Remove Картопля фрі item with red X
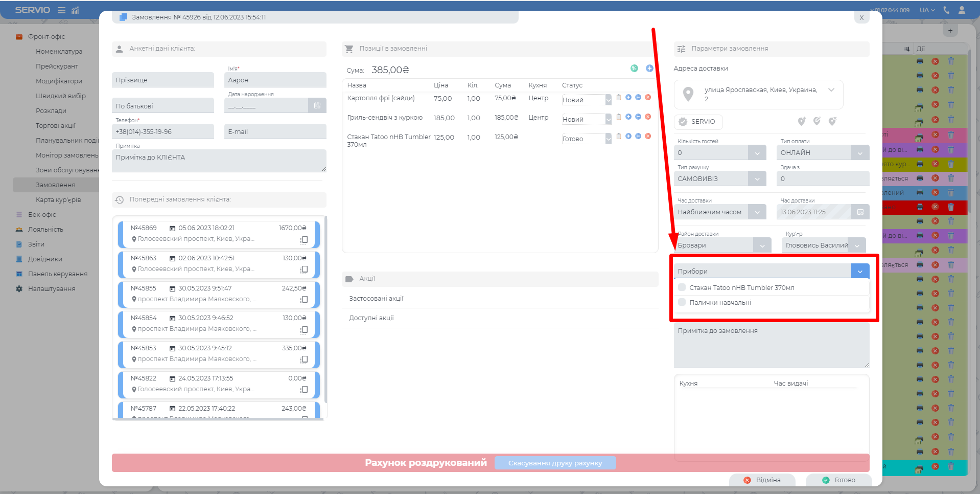The height and width of the screenshot is (494, 980). (648, 97)
